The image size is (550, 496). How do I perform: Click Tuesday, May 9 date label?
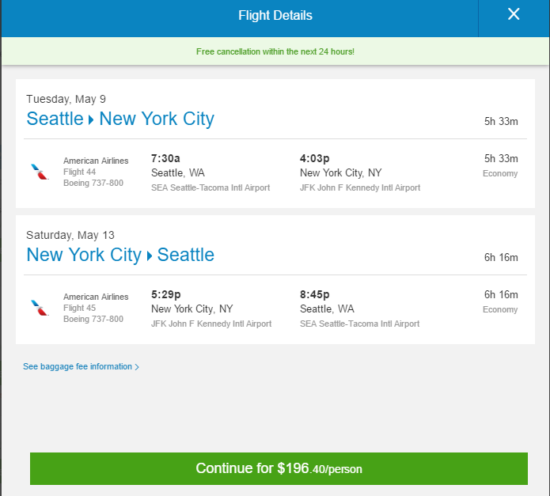tap(66, 99)
